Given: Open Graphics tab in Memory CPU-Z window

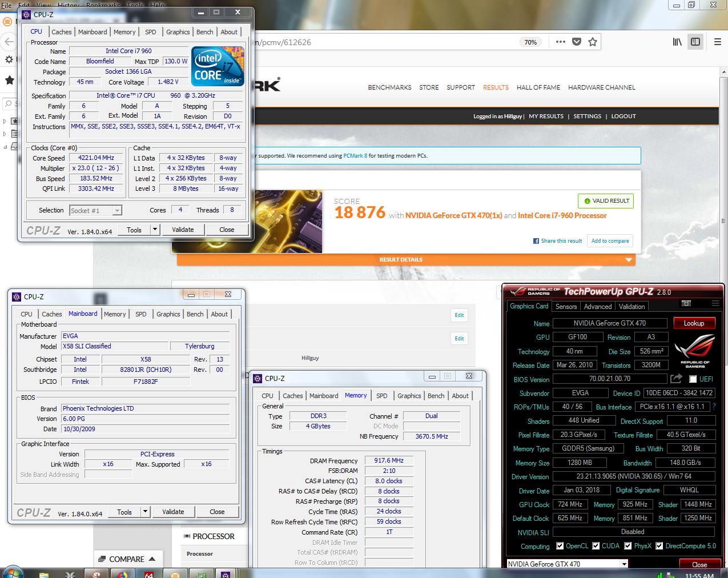Looking at the screenshot, I should pos(409,396).
